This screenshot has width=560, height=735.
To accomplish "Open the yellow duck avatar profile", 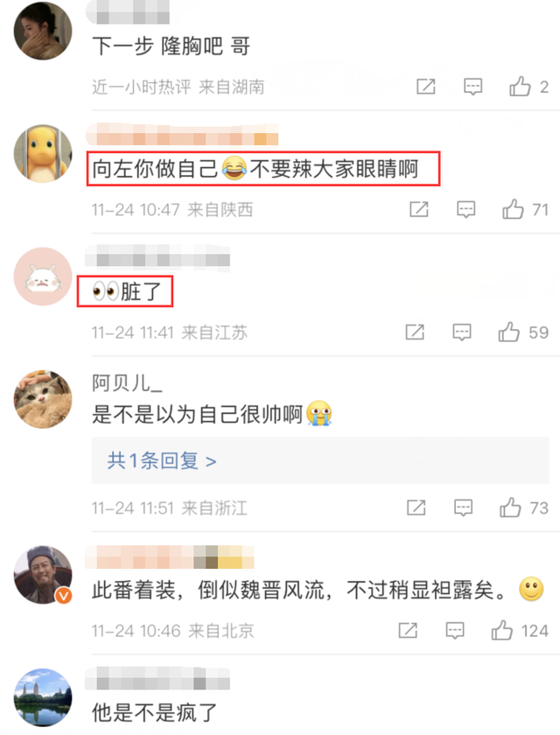I will pyautogui.click(x=43, y=153).
